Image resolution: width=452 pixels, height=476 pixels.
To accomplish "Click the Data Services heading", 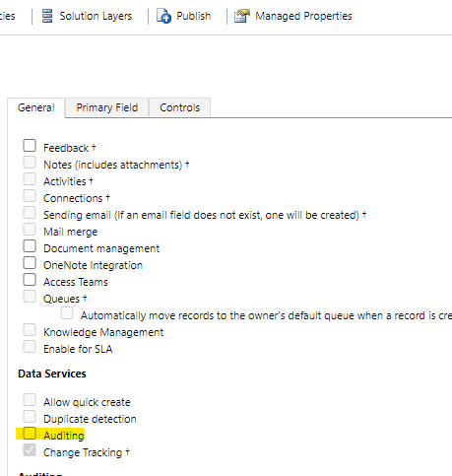I will pyautogui.click(x=52, y=374).
